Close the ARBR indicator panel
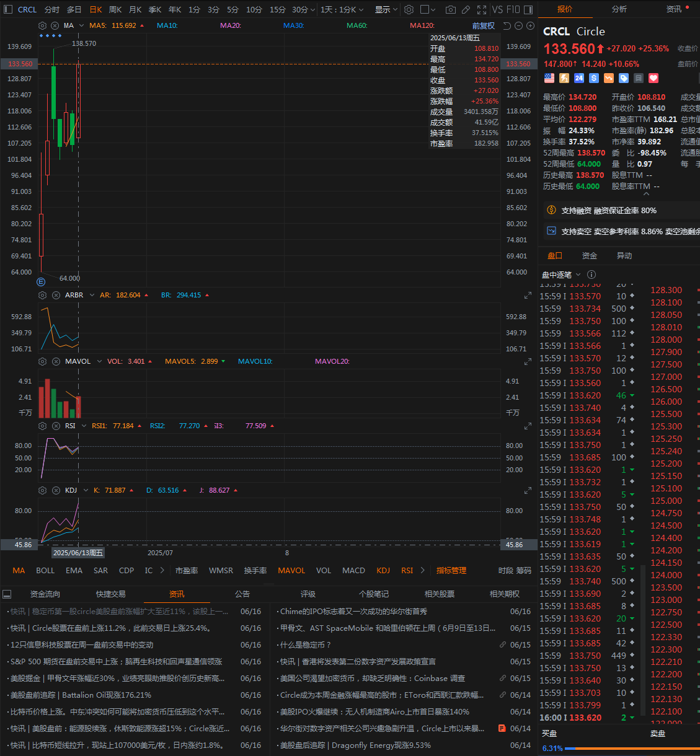This screenshot has width=700, height=756. 56,295
